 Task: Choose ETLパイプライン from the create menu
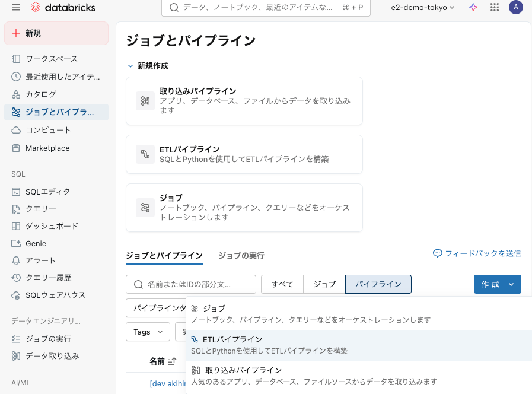(x=232, y=339)
